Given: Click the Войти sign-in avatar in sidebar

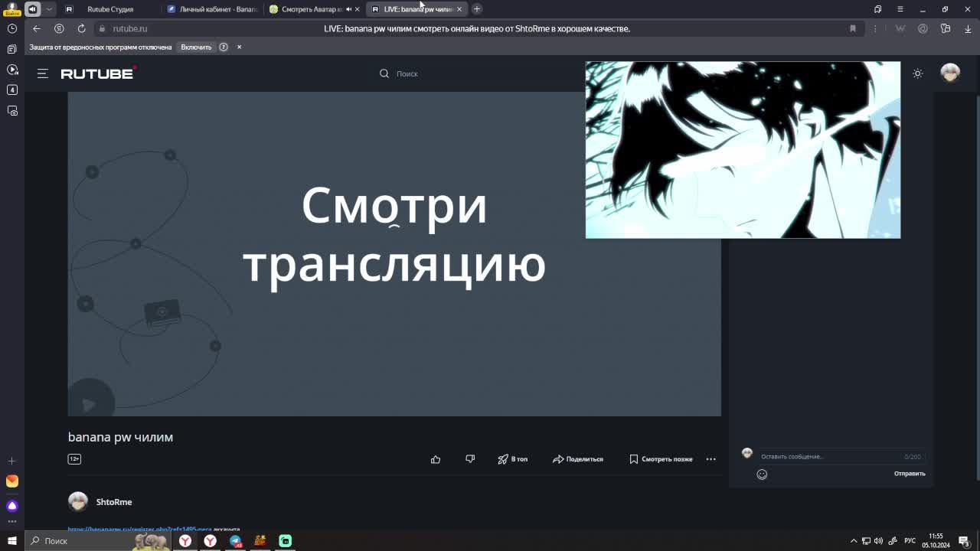Looking at the screenshot, I should [11, 9].
